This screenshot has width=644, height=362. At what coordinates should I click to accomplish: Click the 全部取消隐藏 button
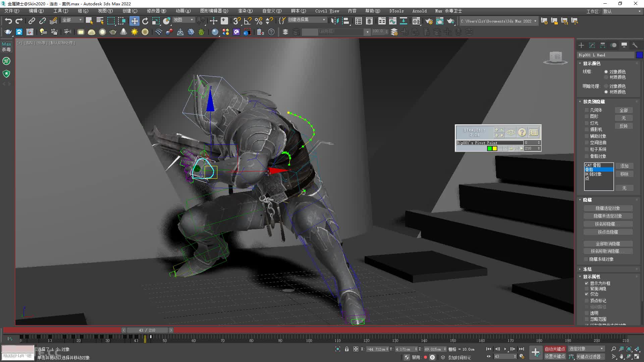click(x=608, y=244)
